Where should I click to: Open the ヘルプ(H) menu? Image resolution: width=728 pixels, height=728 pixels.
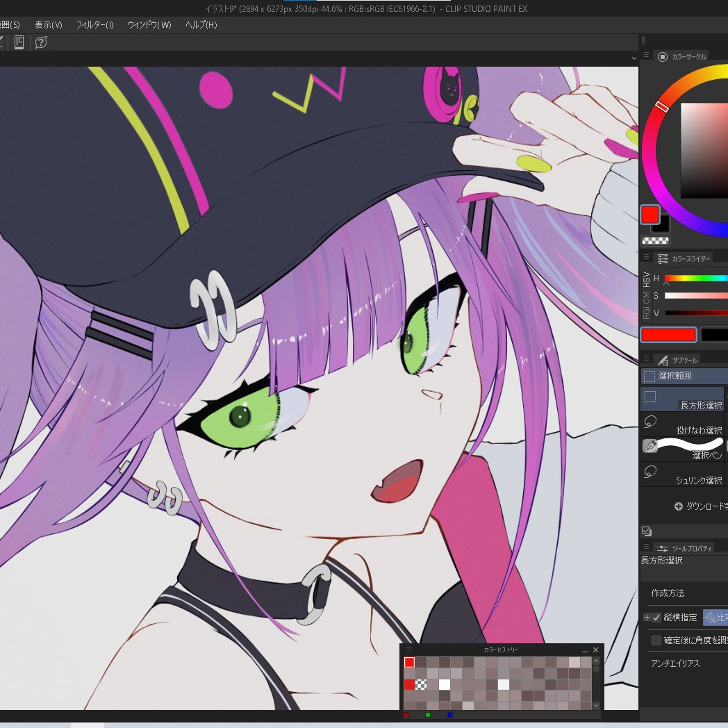201,25
